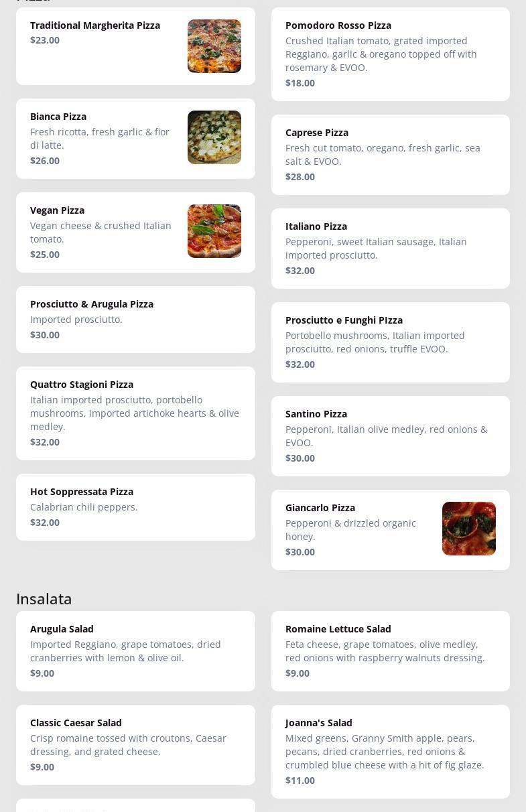Click the Giancarlo Pizza title text

tap(320, 508)
